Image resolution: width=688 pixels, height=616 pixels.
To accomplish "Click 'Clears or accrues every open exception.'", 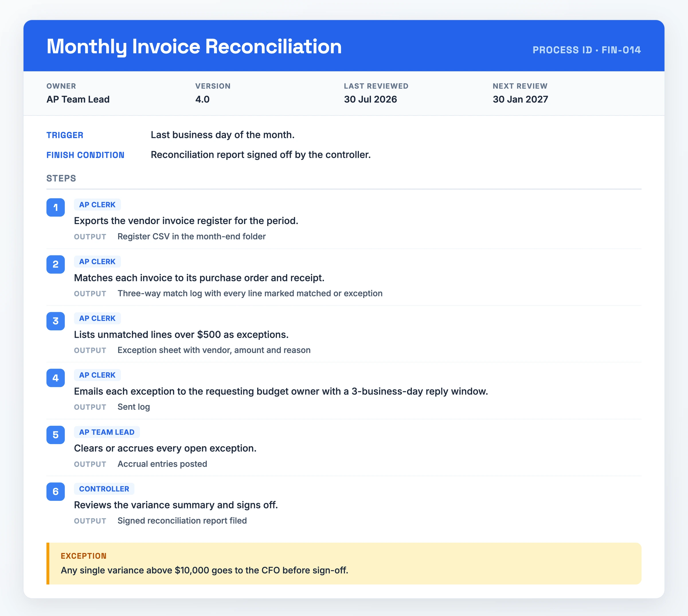I will click(165, 448).
